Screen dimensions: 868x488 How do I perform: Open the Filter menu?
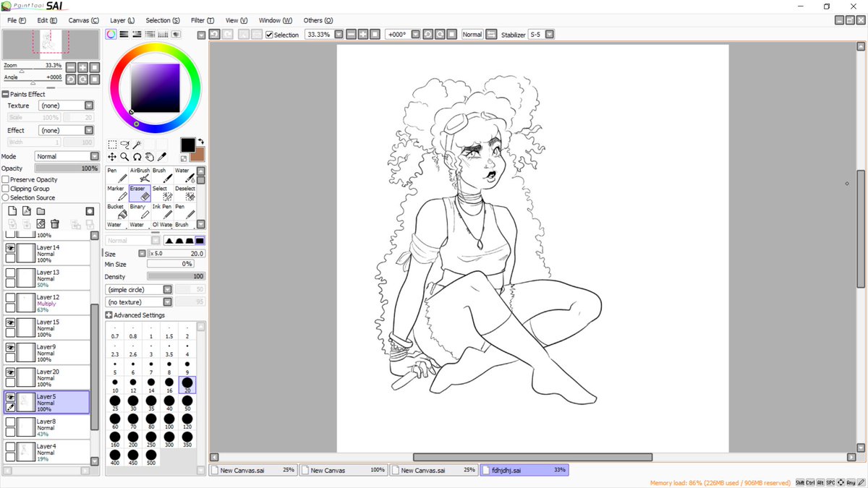[x=203, y=20]
